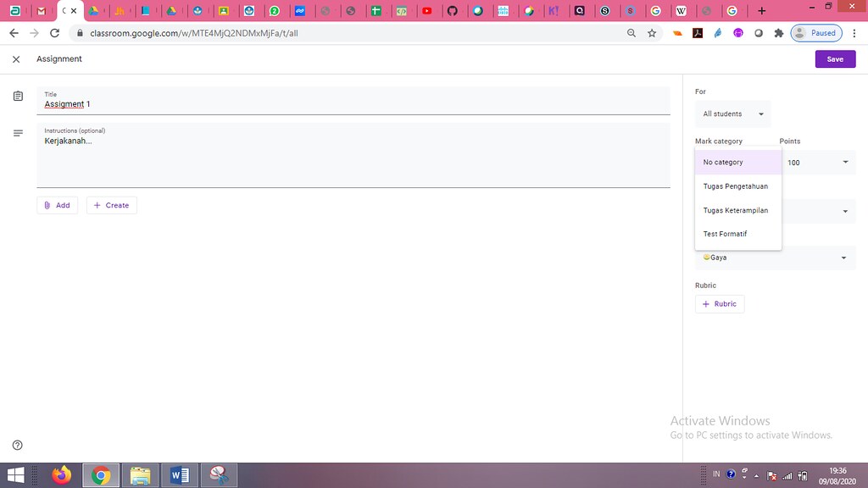Add a Rubric to the assignment
The image size is (868, 488).
(720, 304)
